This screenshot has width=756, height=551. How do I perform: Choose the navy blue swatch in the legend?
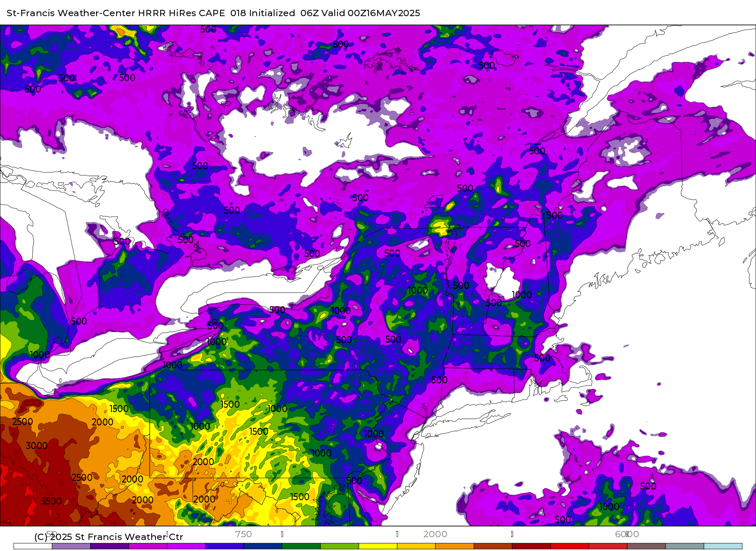pyautogui.click(x=263, y=546)
